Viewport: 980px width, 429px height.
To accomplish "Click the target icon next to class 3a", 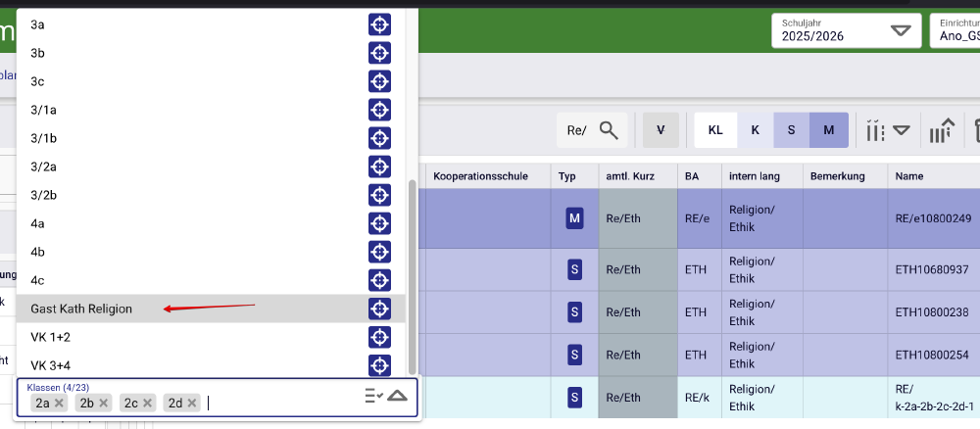I will pos(379,24).
